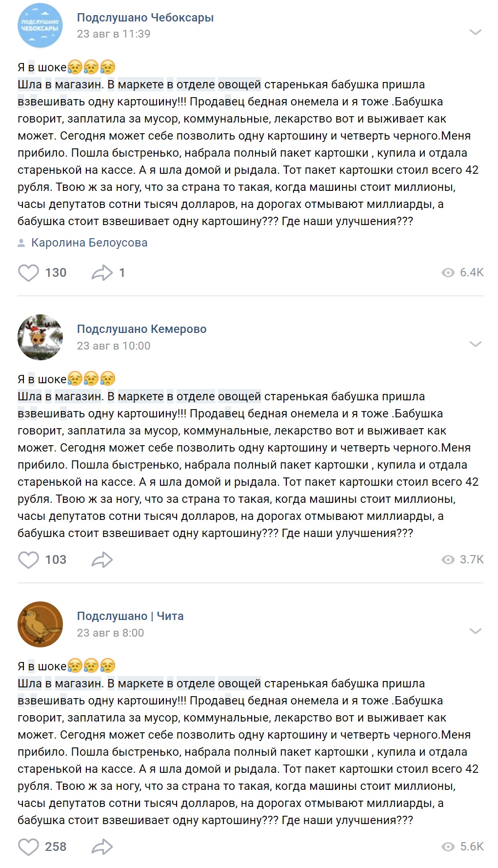Image resolution: width=498 pixels, height=868 pixels.
Task: Like the Подслушано Чебоксары post
Action: (x=28, y=273)
